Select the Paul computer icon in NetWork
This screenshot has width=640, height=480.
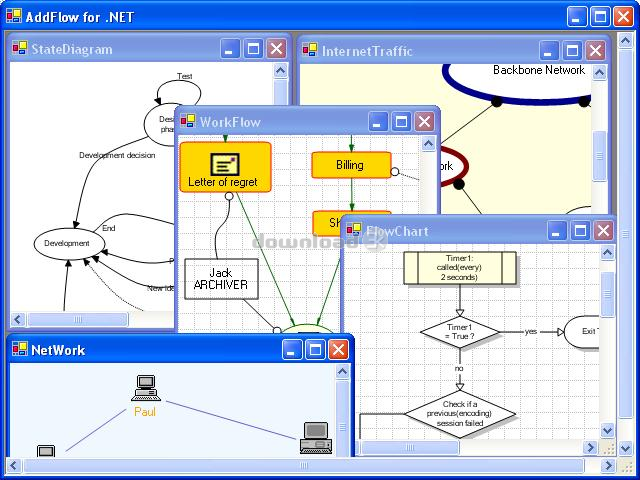[146, 388]
